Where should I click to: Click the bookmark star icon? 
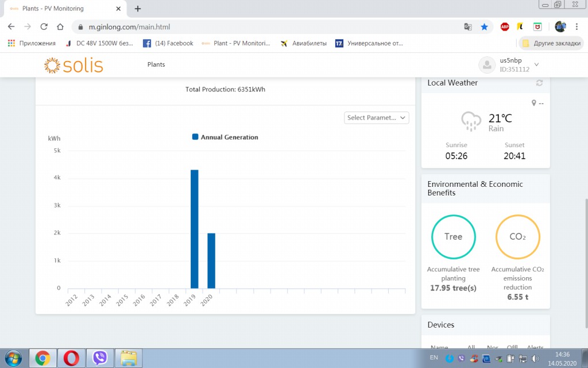coord(484,26)
